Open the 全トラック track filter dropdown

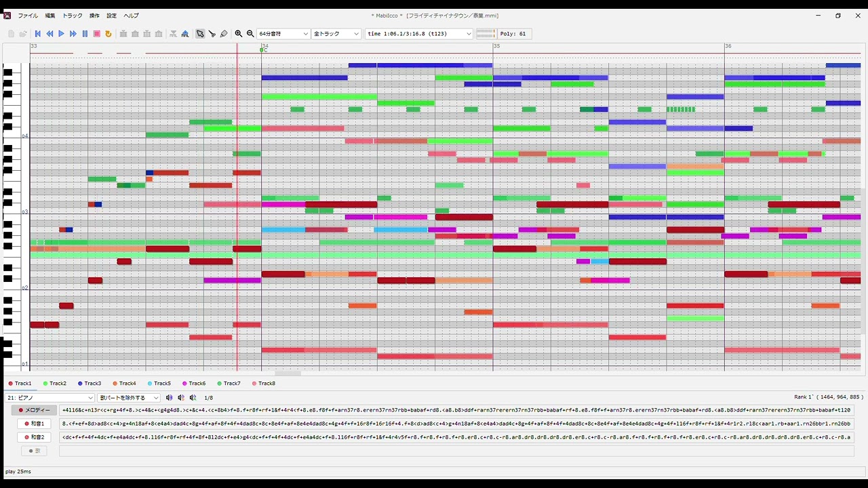coord(336,34)
